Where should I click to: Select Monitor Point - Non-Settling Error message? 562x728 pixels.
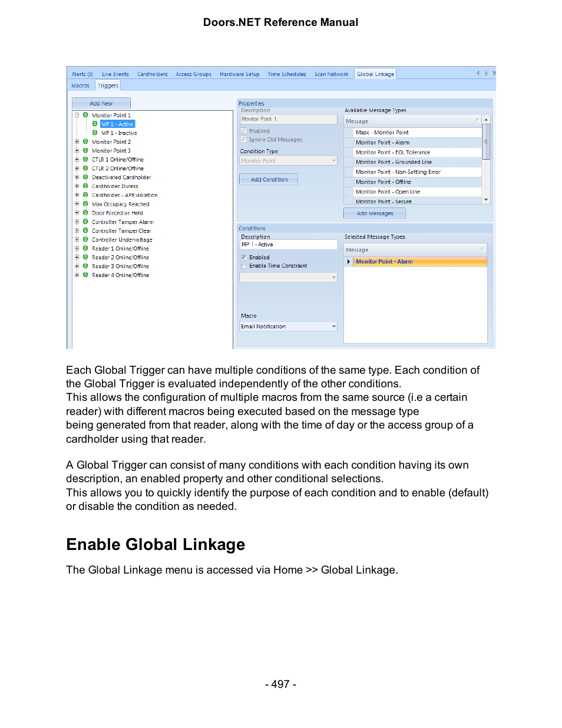417,172
